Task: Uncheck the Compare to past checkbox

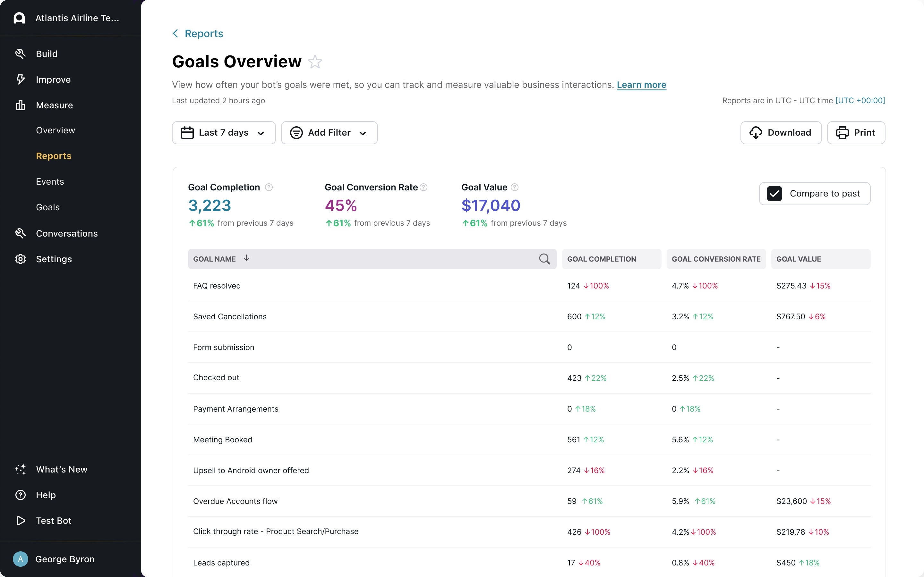Action: pyautogui.click(x=774, y=194)
